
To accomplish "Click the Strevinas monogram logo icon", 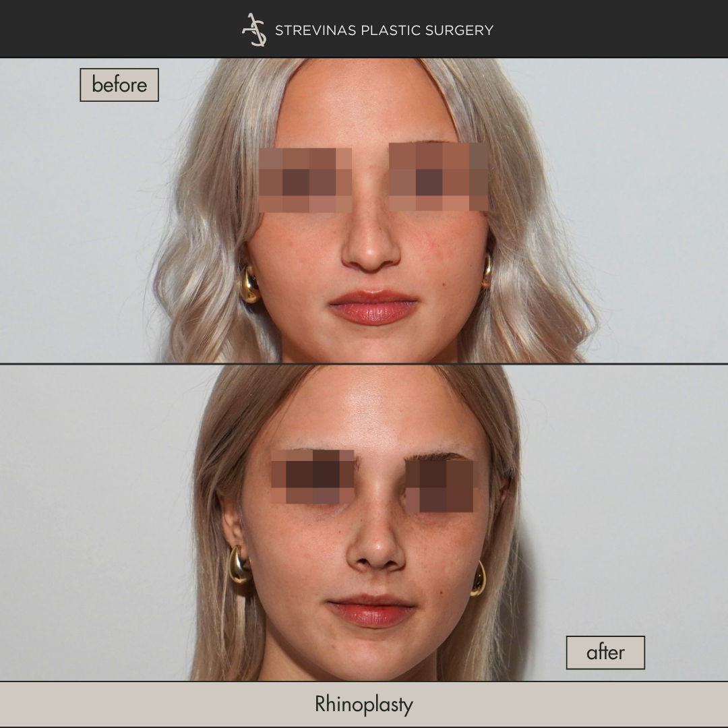I will [x=254, y=30].
